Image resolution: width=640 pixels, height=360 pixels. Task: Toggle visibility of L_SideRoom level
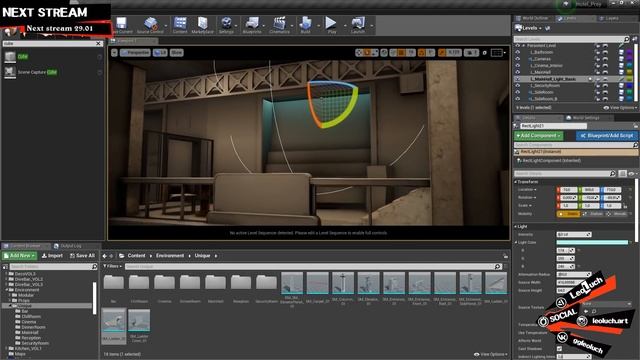coord(518,92)
